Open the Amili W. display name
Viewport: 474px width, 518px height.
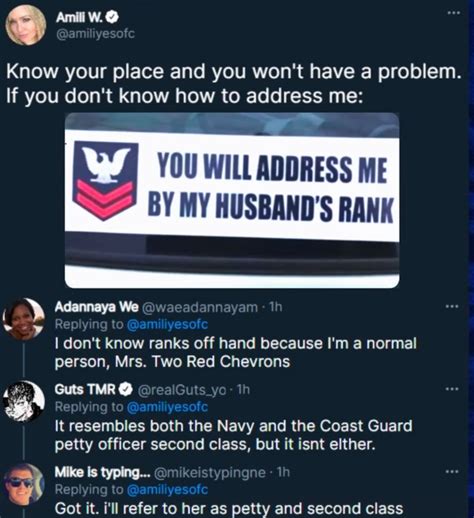click(80, 18)
